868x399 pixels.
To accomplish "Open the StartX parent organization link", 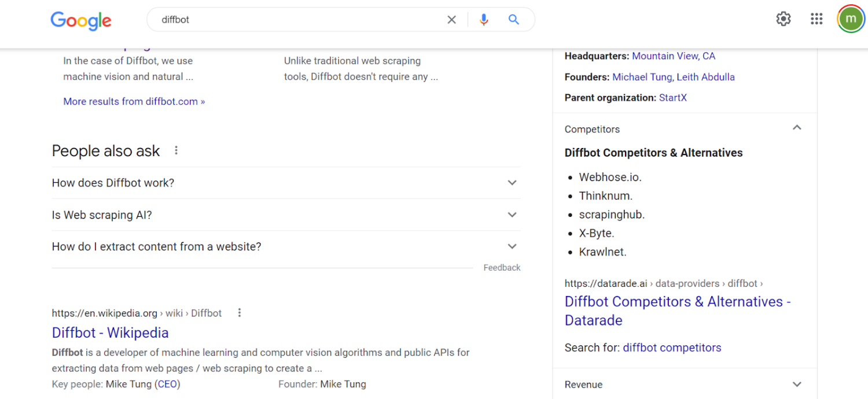I will (673, 98).
